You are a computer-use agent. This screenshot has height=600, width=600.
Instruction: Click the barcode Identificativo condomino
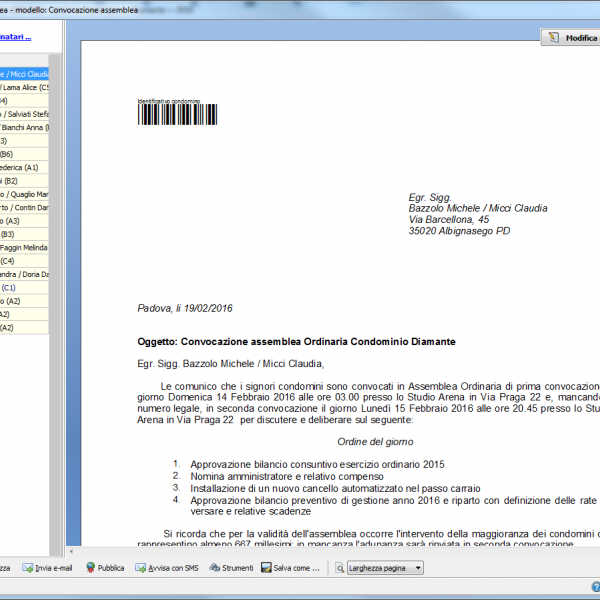pyautogui.click(x=178, y=112)
